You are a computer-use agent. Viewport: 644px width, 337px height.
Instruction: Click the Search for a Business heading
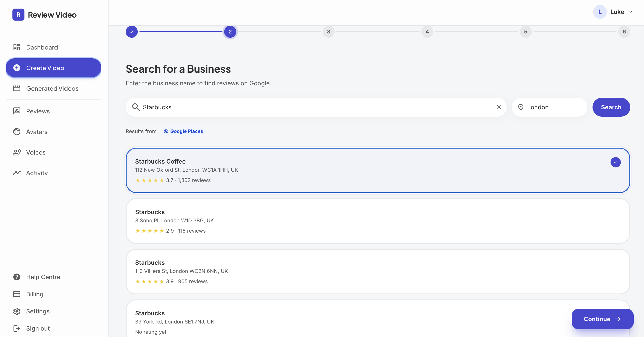(178, 69)
